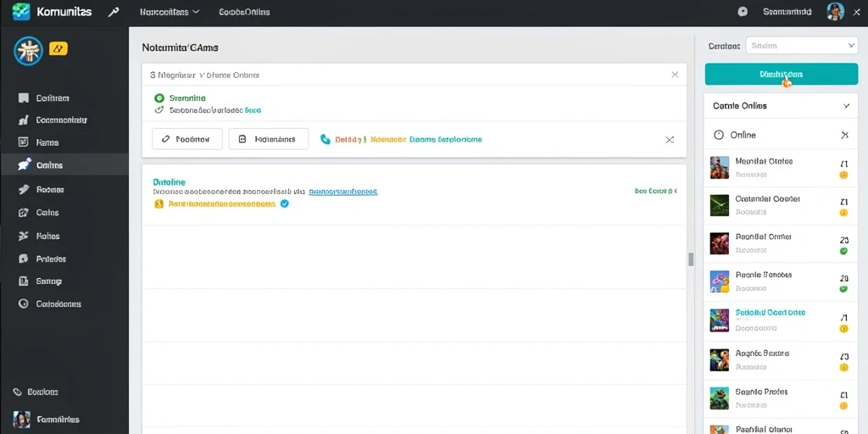This screenshot has width=868, height=434.
Task: Select the game row titled in teal
Action: tap(781, 320)
